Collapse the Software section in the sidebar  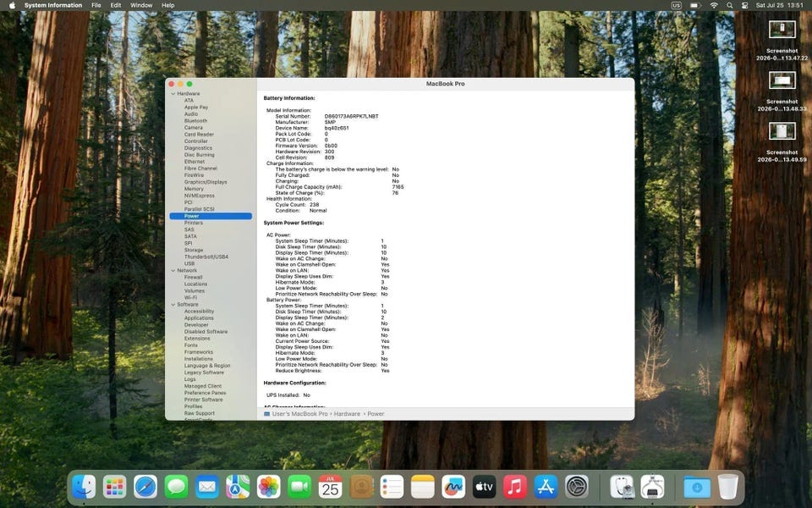(173, 305)
